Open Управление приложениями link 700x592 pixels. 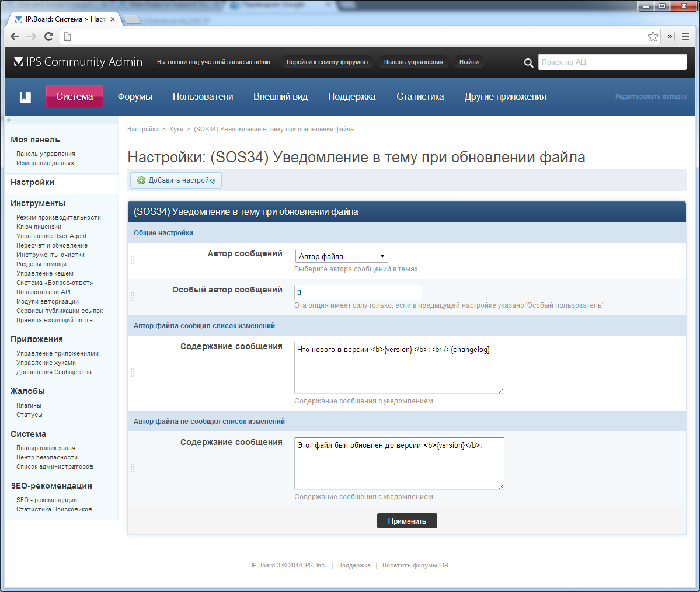(57, 354)
